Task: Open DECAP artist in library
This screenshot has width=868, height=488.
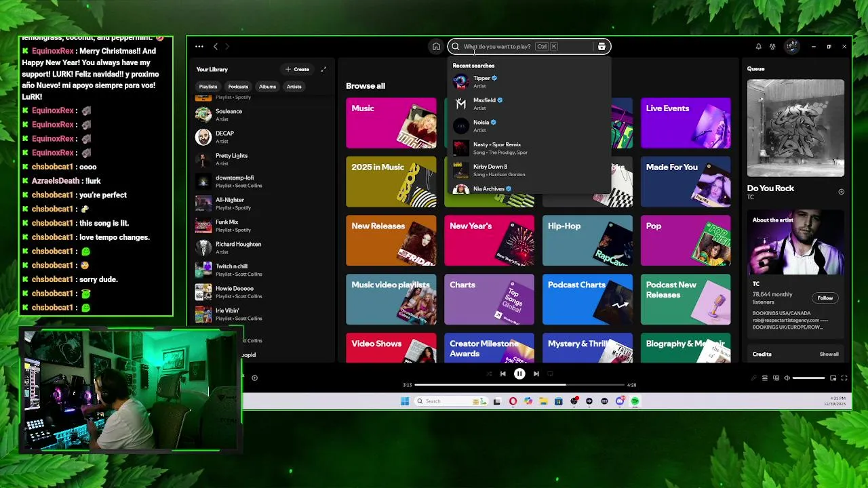Action: (261, 137)
